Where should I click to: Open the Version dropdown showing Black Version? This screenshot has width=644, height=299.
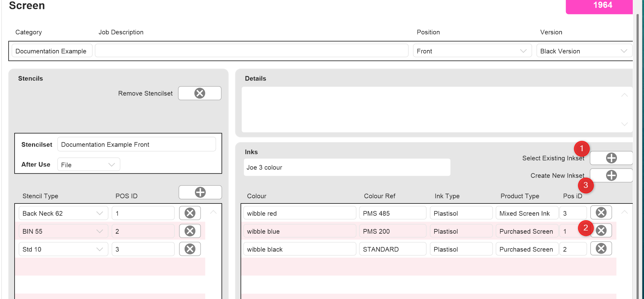coord(584,51)
